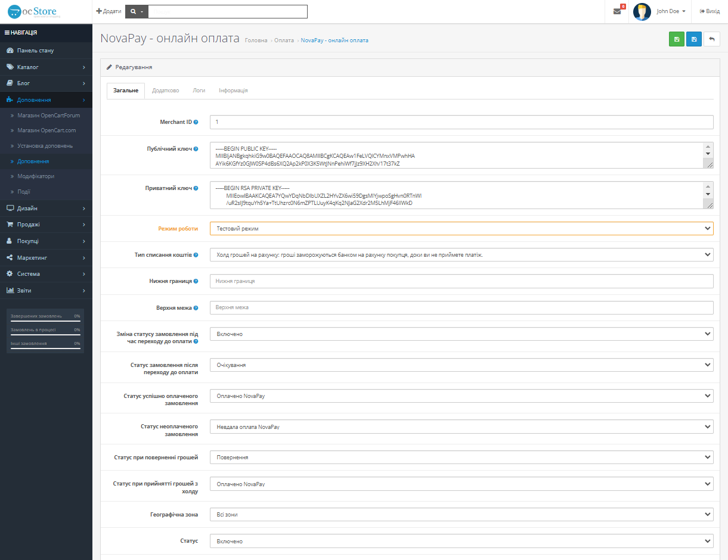Click the Merchant ID help icon

click(x=196, y=122)
